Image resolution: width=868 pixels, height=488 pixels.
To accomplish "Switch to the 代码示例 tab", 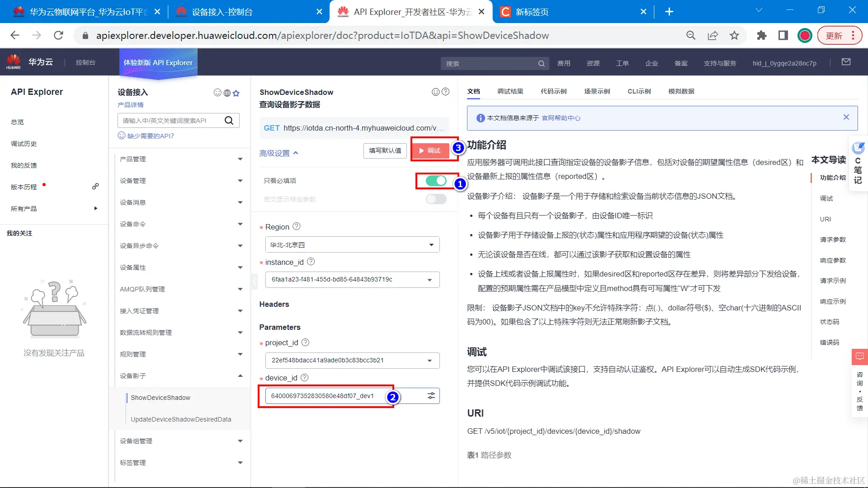I will [x=554, y=91].
